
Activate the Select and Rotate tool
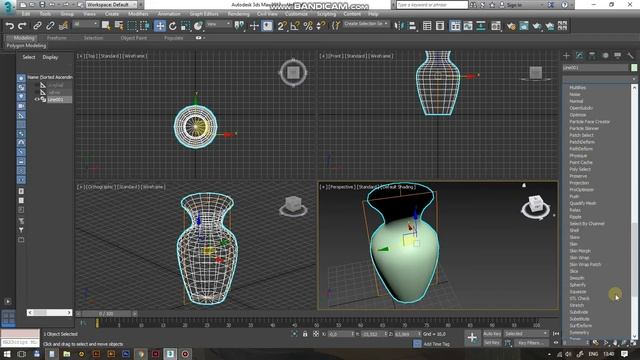(x=173, y=26)
